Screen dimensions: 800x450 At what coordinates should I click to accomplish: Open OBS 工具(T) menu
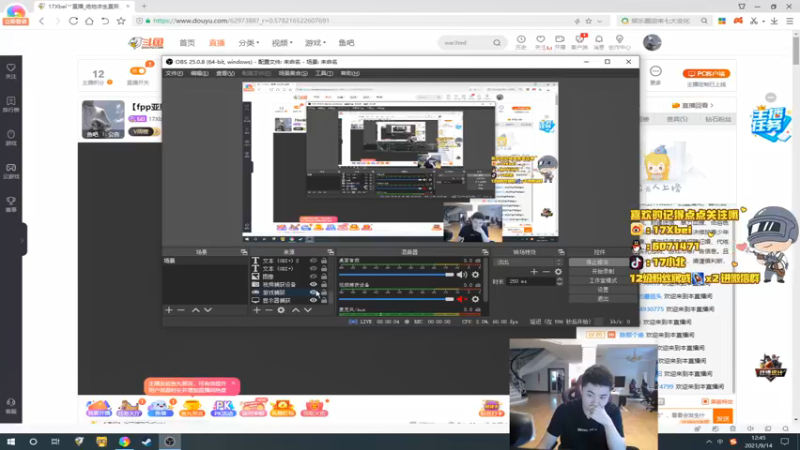coord(323,73)
